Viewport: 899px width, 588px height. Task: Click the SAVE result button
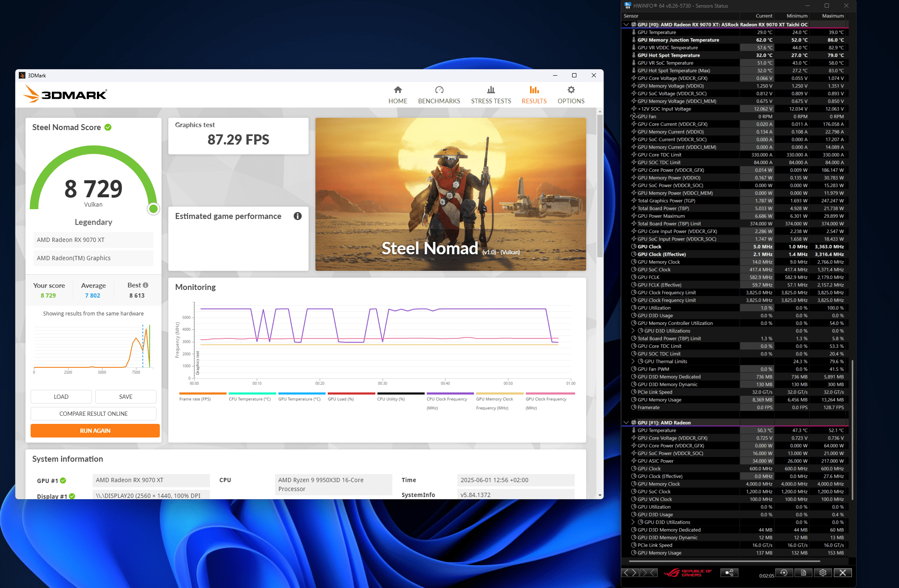click(x=125, y=397)
